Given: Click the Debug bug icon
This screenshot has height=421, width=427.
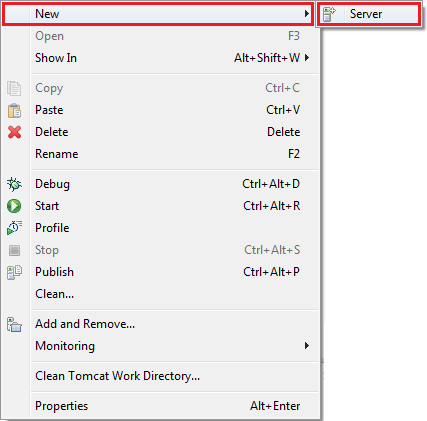Looking at the screenshot, I should (x=14, y=184).
